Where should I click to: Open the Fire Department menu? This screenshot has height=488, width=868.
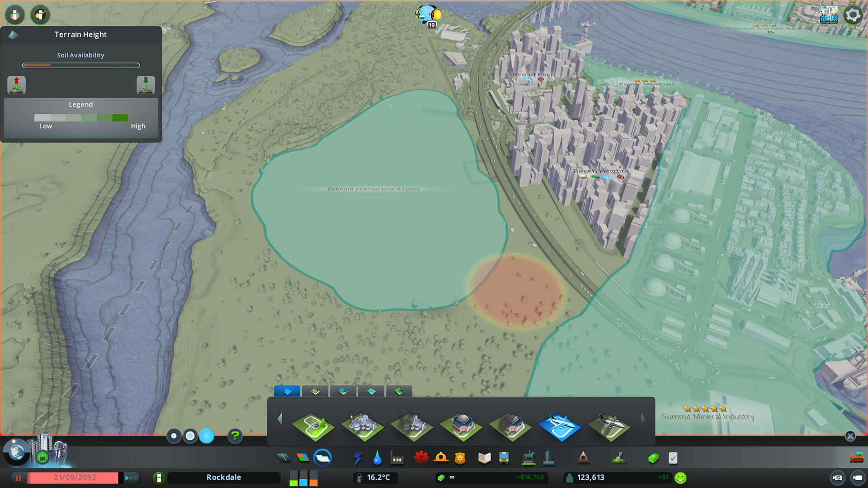pos(441,458)
